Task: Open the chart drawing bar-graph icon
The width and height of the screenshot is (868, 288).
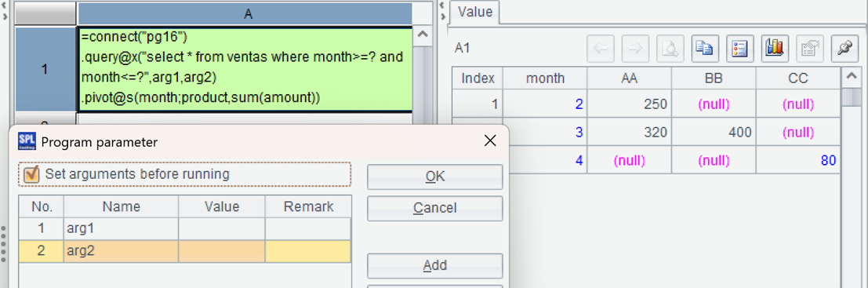Action: click(775, 49)
